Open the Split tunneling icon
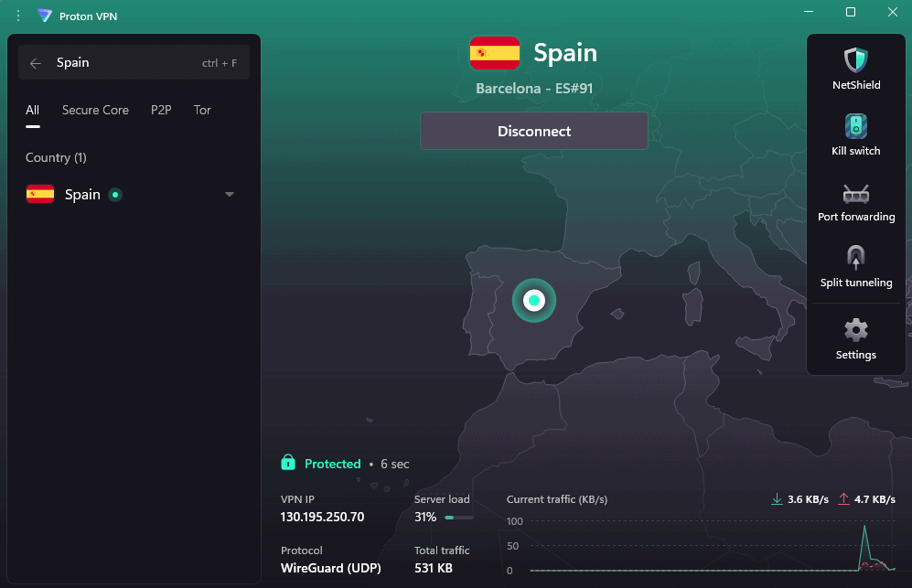The height and width of the screenshot is (588, 912). pos(855,259)
